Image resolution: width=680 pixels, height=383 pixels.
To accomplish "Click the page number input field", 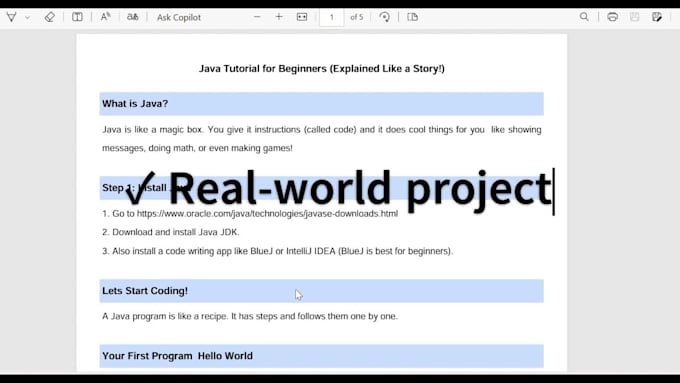I will click(x=332, y=17).
